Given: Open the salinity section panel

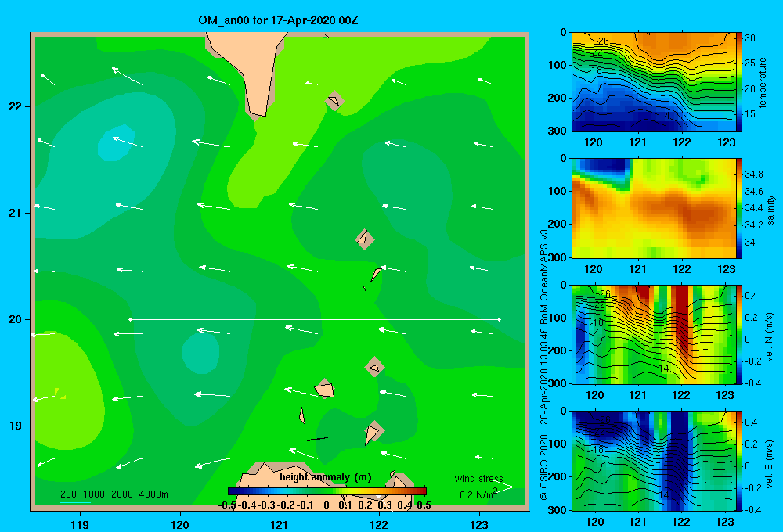Looking at the screenshot, I should 653,208.
